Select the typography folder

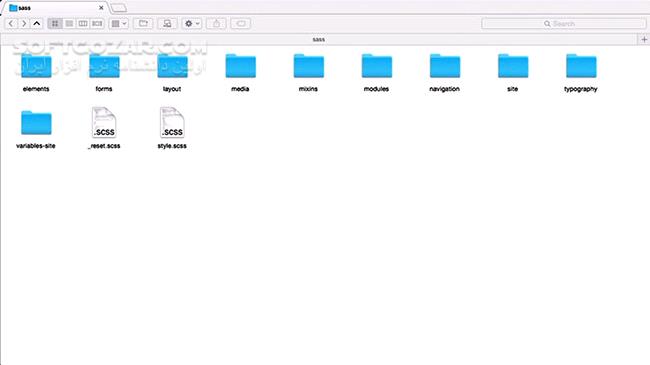click(x=581, y=72)
